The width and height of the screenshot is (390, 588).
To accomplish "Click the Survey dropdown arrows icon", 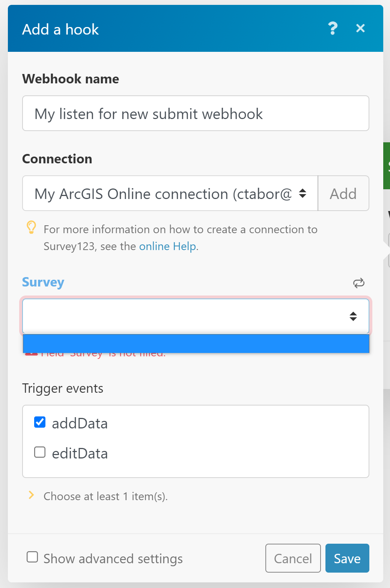I will (x=353, y=316).
